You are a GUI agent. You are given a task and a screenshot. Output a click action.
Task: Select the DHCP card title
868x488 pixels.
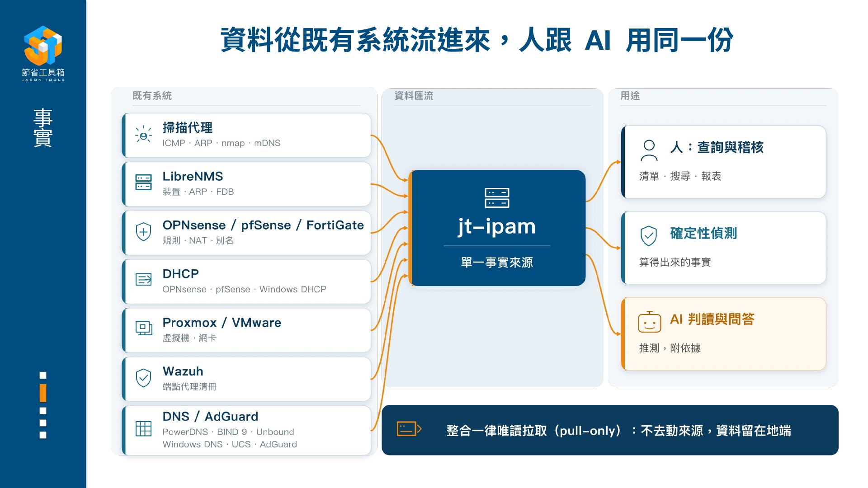tap(180, 274)
